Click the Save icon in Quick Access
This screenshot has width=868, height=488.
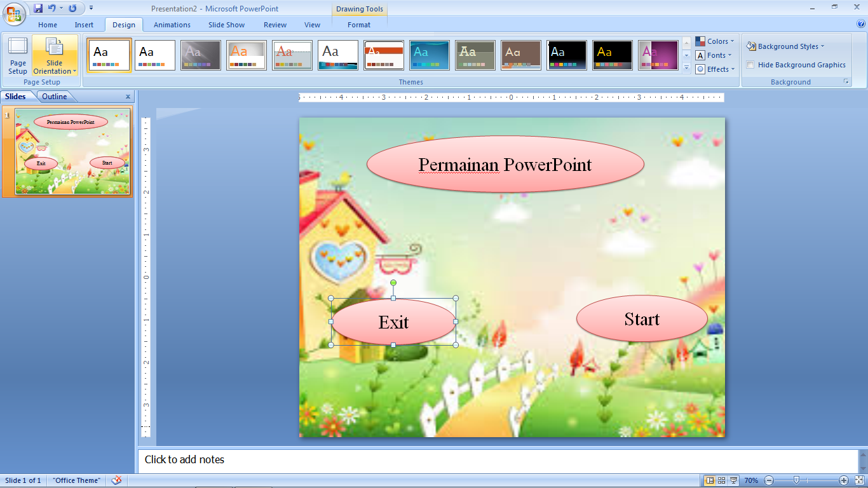click(x=38, y=8)
